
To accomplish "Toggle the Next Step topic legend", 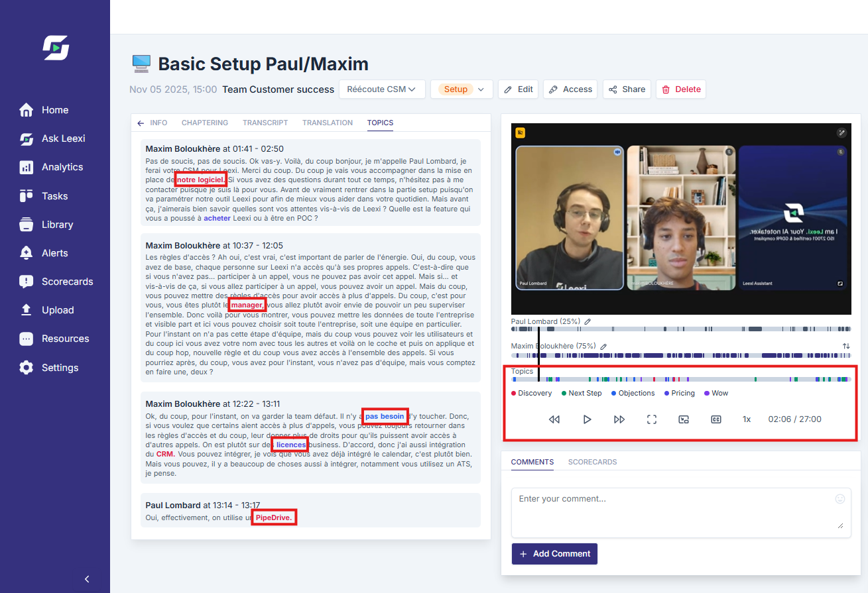I will click(582, 393).
